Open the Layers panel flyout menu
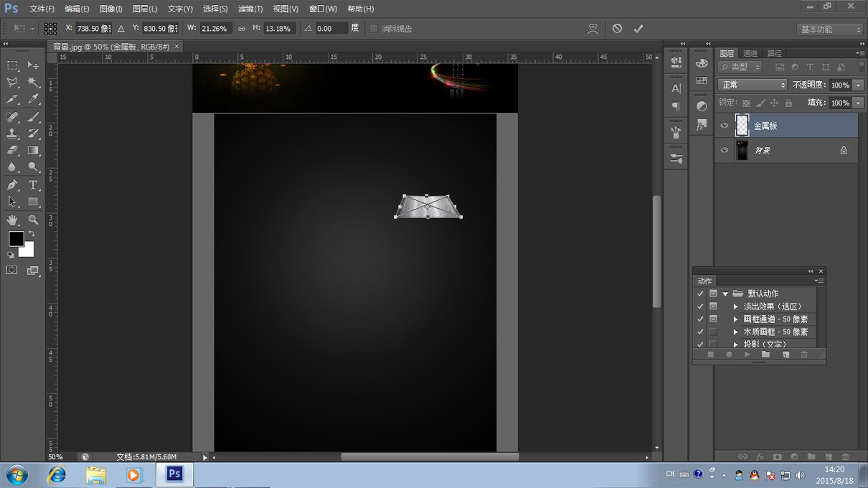 (x=860, y=53)
